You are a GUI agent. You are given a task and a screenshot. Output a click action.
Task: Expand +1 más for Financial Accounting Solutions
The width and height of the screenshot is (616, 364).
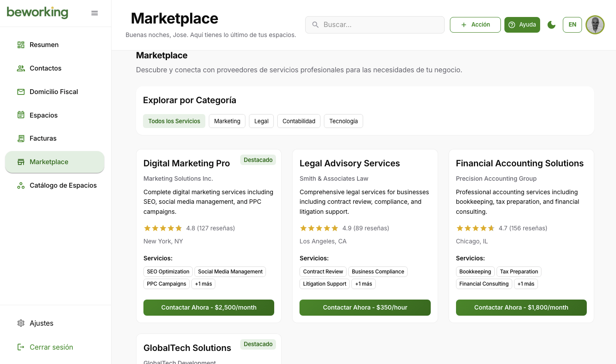pyautogui.click(x=526, y=283)
